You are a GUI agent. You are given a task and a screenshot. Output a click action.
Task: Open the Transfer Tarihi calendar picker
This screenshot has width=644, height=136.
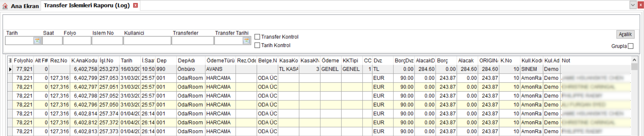pos(247,41)
